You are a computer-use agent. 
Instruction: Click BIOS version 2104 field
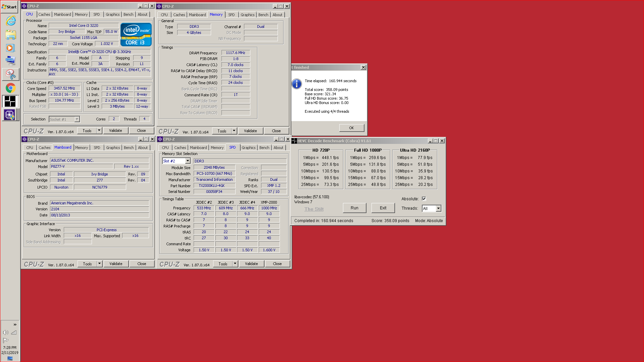[99, 209]
